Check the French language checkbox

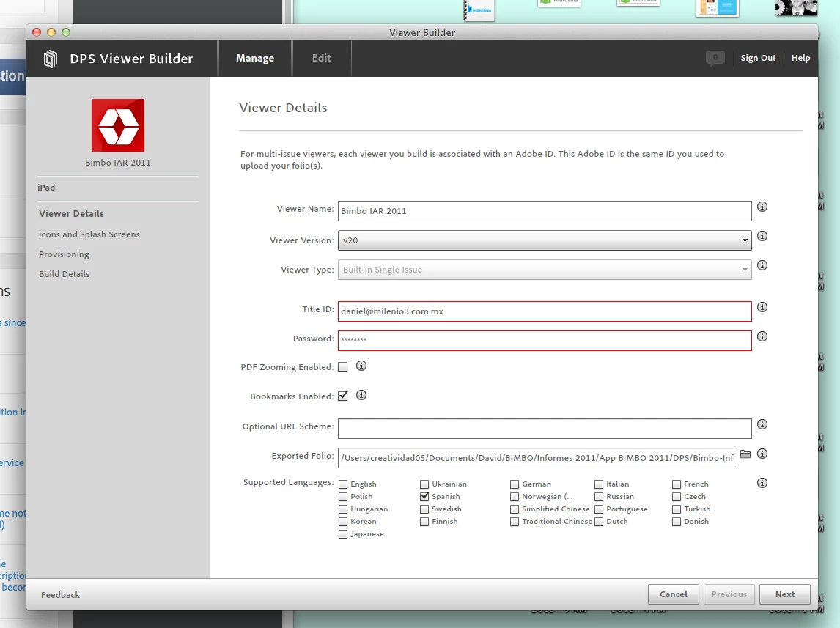click(x=677, y=484)
